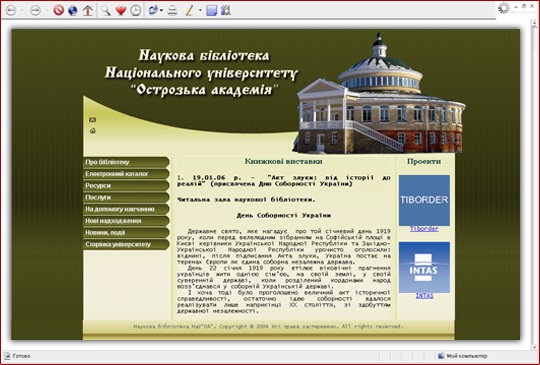540x365 pixels.
Task: Click the last toolbar icon beside the note
Action: [x=226, y=10]
